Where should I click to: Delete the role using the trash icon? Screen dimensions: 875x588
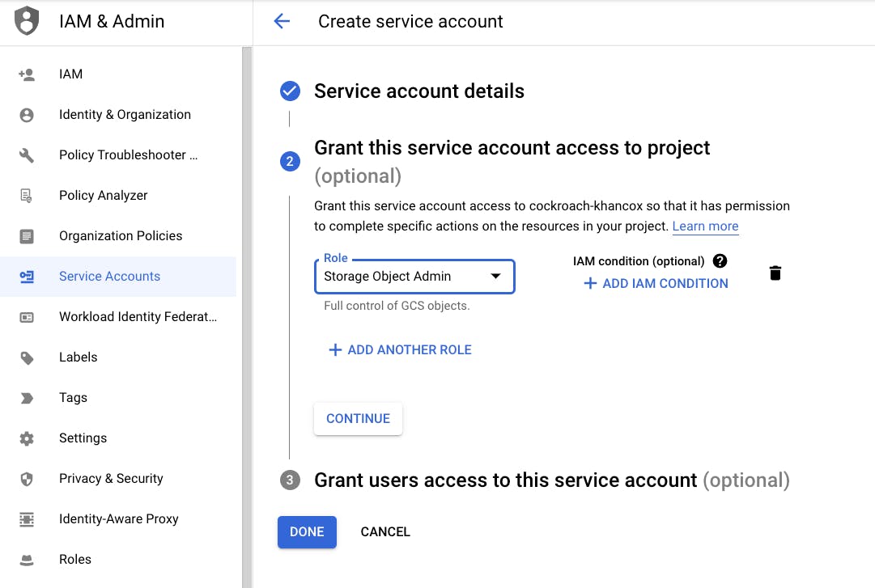(x=775, y=273)
